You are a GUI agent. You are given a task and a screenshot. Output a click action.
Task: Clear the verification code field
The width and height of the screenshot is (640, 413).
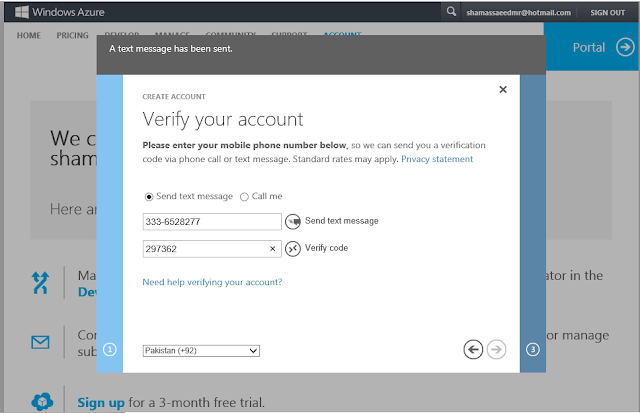273,249
